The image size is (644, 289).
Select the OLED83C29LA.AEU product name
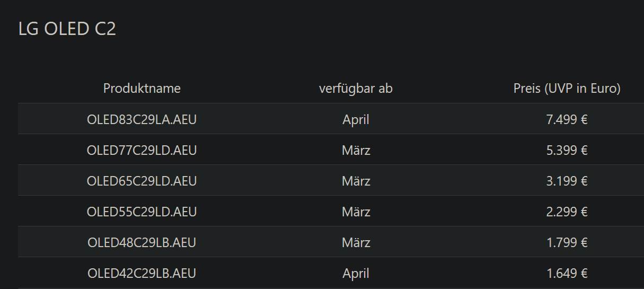pos(142,119)
